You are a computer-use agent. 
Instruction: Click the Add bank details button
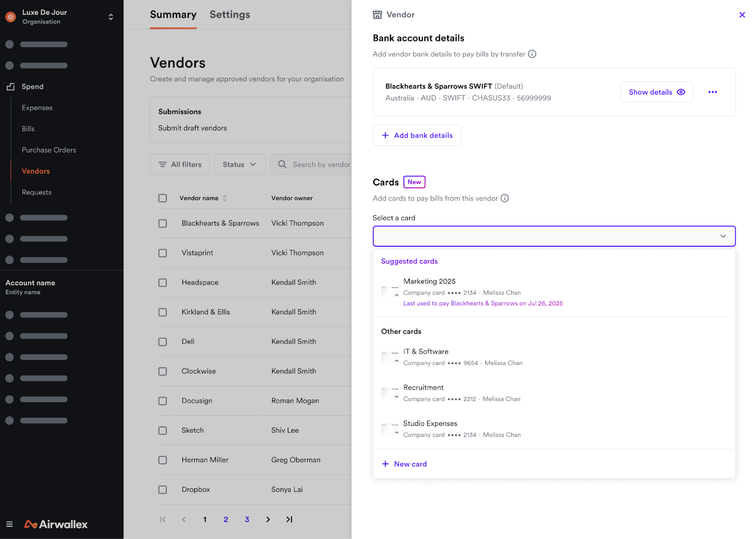pyautogui.click(x=417, y=135)
